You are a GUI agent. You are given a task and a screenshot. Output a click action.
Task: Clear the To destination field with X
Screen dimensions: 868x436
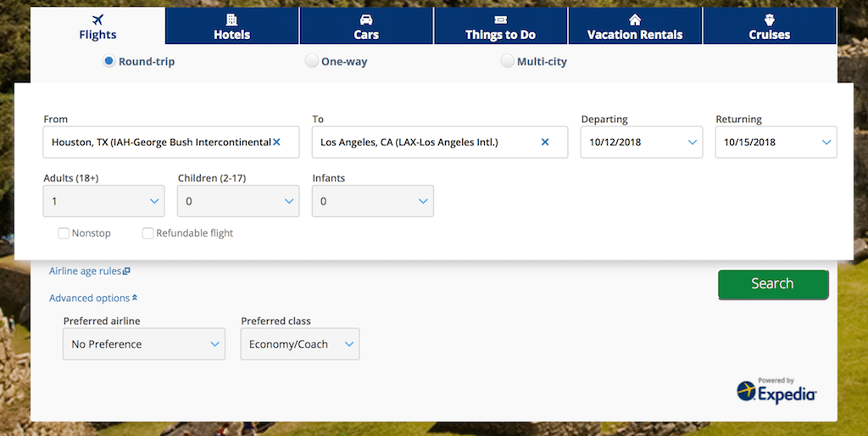point(545,143)
